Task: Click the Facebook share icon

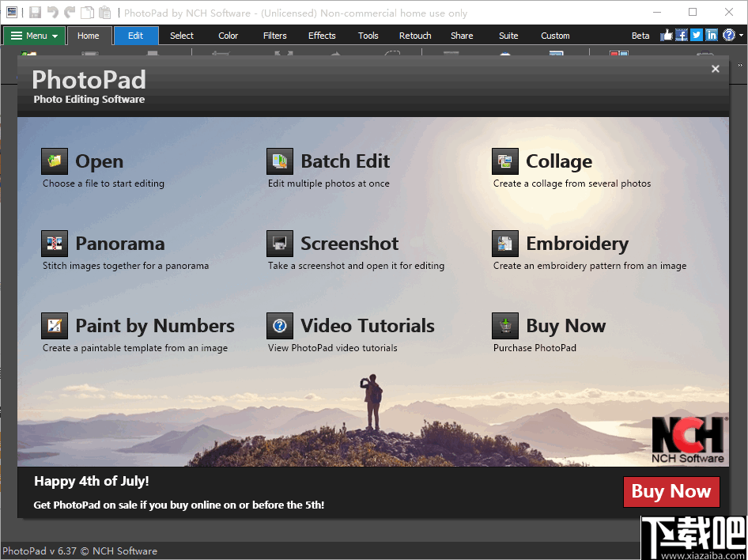Action: (x=682, y=35)
